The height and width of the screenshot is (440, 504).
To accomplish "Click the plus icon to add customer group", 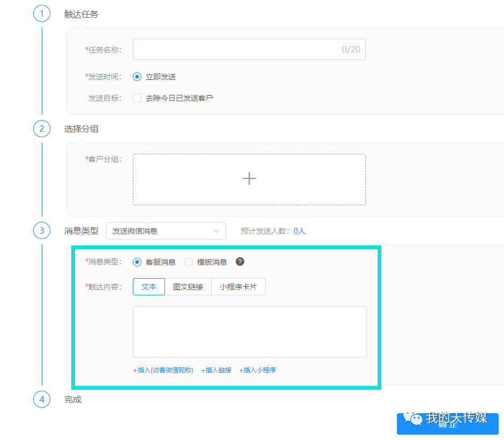I will point(249,178).
